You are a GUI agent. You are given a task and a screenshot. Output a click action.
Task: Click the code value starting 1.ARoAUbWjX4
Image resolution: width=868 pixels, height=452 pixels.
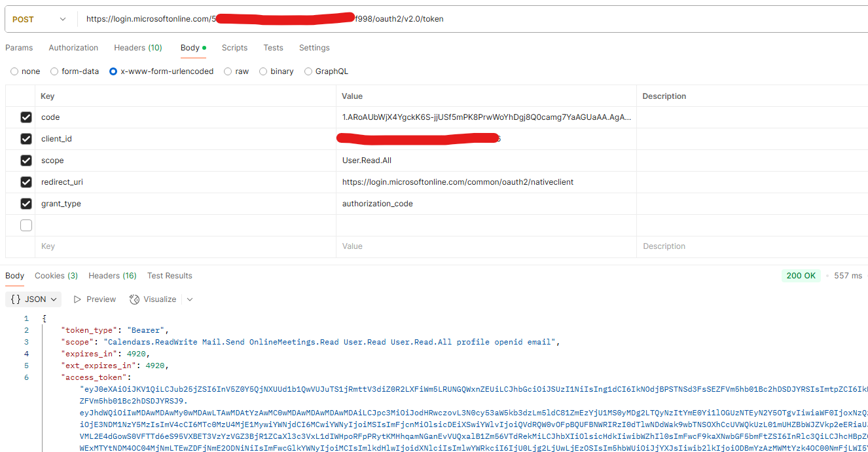486,117
